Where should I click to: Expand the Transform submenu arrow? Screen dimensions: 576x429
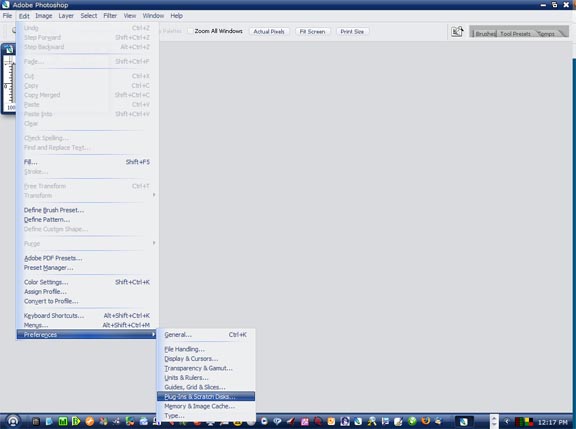point(154,195)
